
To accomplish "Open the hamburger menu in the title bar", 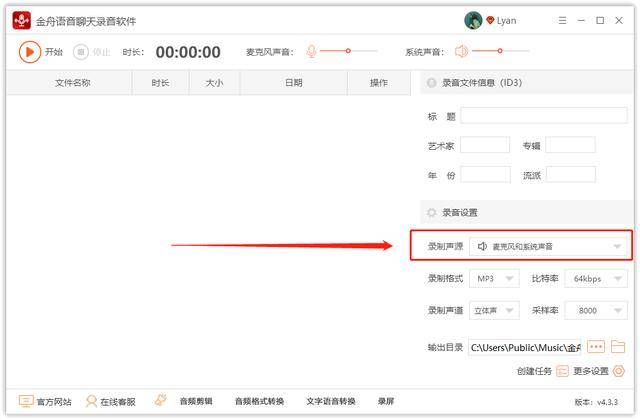I will click(x=562, y=20).
